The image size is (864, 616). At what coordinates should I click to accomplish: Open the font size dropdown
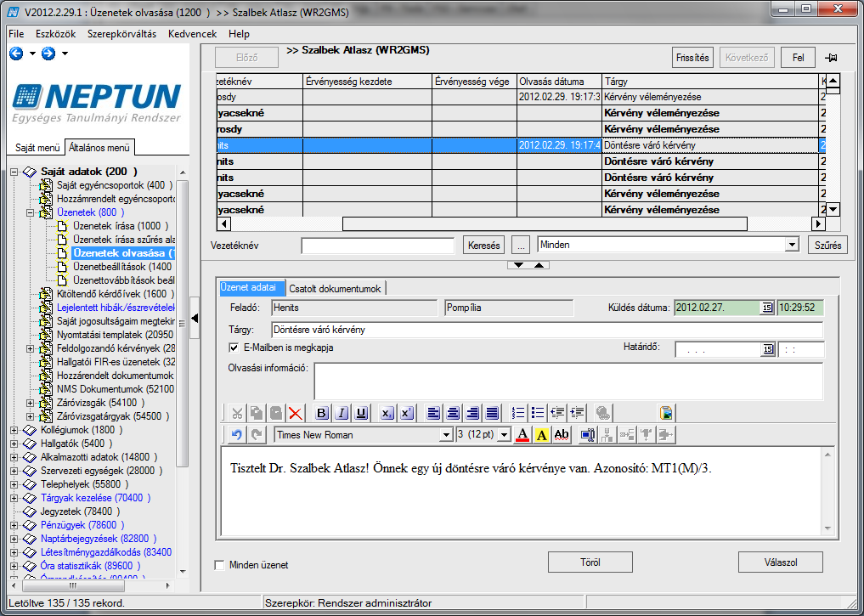[x=504, y=435]
